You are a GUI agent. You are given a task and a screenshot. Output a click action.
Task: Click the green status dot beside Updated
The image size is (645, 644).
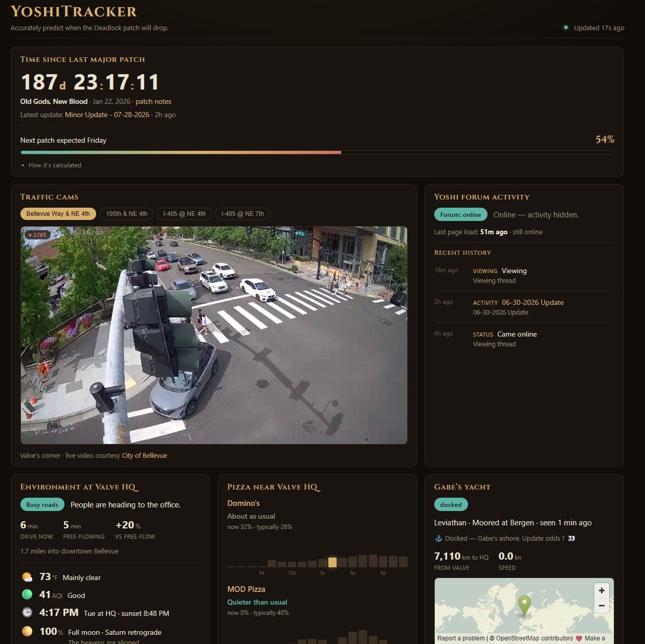(566, 28)
